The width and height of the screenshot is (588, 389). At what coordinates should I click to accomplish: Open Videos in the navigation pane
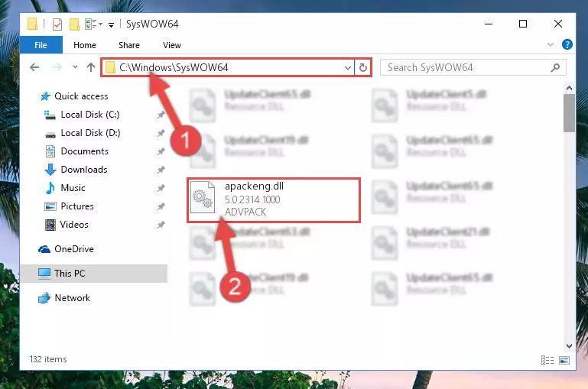(x=74, y=225)
